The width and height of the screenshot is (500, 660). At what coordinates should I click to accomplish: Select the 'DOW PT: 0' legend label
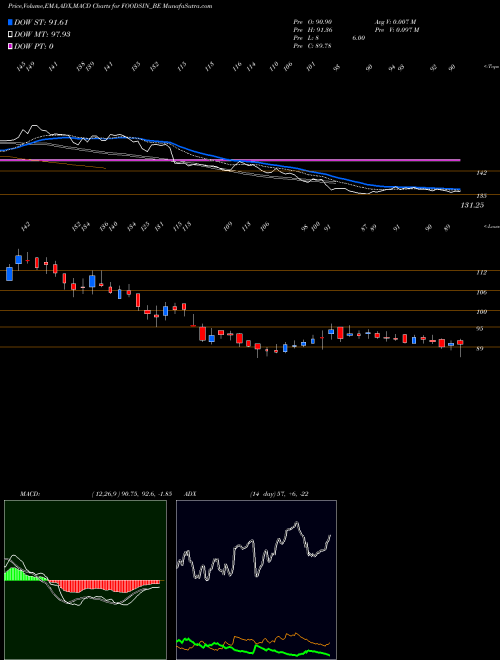point(34,46)
